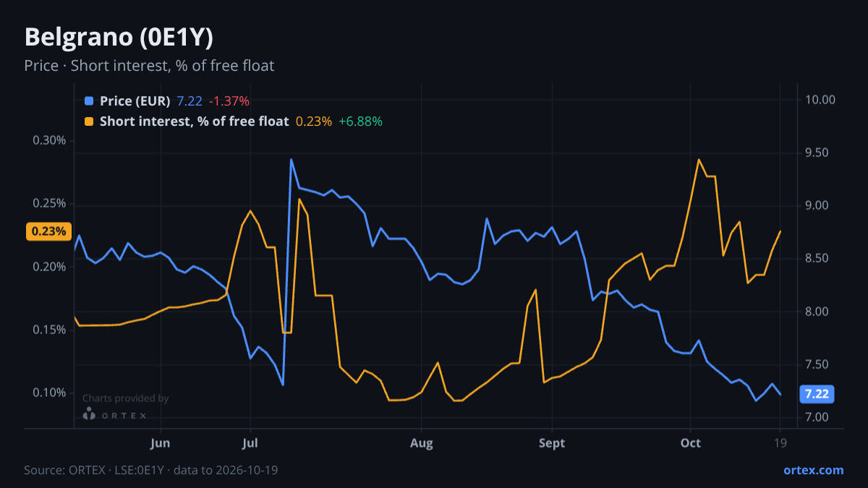Click the 0.20% left axis label
Viewport: 868px width, 488px height.
pyautogui.click(x=49, y=267)
